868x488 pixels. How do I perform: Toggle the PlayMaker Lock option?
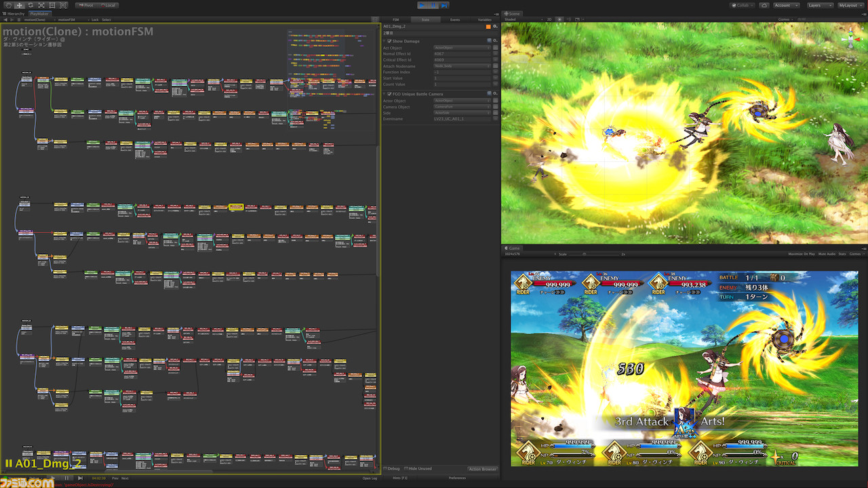click(x=95, y=20)
